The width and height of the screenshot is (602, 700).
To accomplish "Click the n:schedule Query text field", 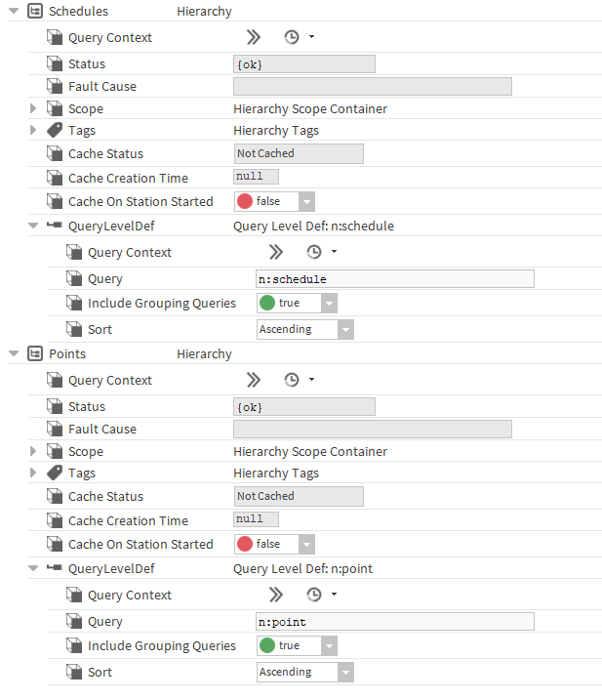I will 394,279.
